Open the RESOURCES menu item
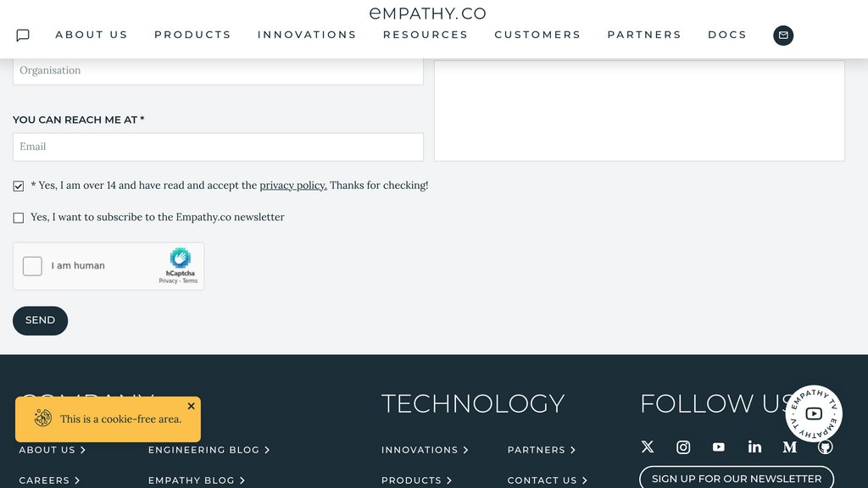Image resolution: width=868 pixels, height=488 pixels. click(x=426, y=35)
